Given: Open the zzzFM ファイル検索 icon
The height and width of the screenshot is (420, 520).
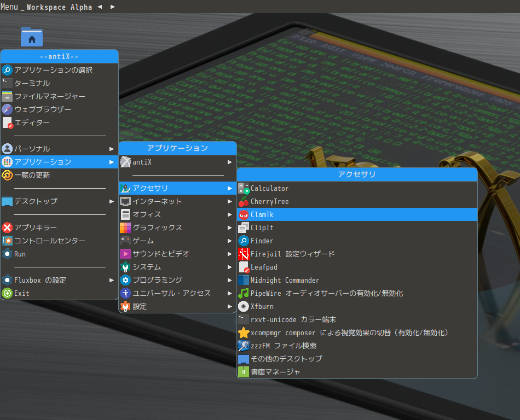Looking at the screenshot, I should click(x=244, y=346).
